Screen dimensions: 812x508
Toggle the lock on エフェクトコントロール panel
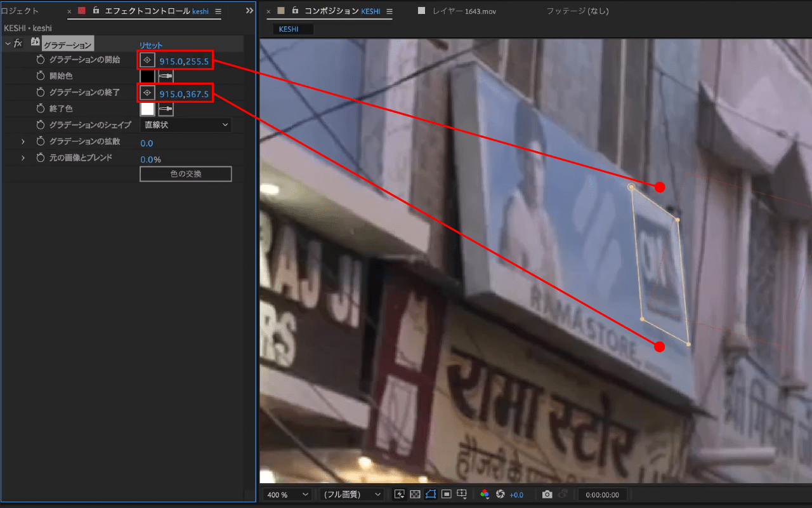point(96,11)
